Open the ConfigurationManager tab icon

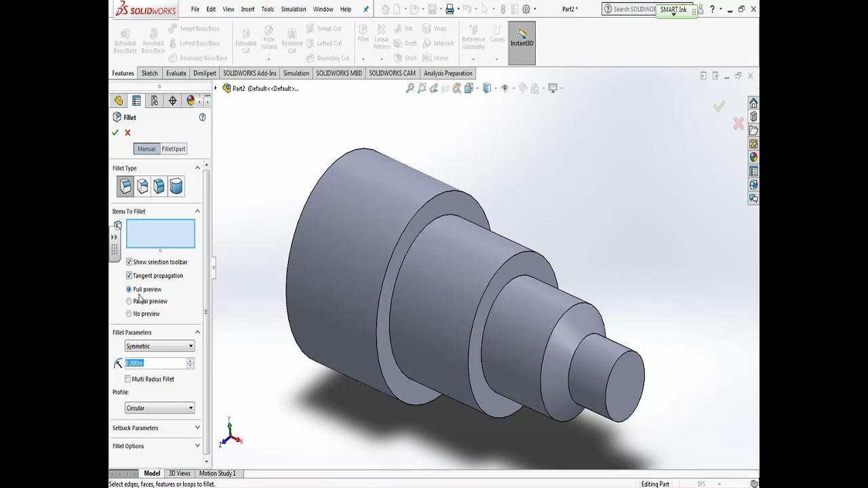click(x=155, y=100)
